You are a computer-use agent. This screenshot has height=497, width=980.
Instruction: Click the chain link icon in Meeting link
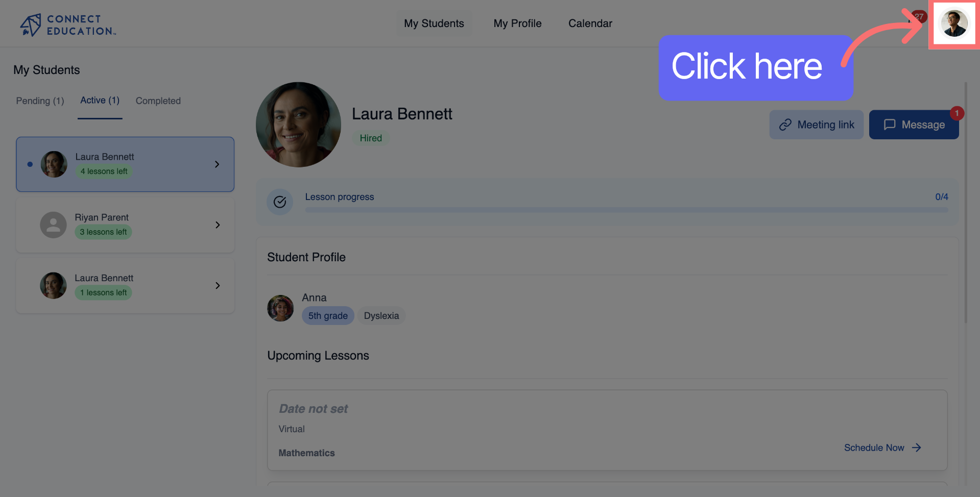(x=785, y=125)
